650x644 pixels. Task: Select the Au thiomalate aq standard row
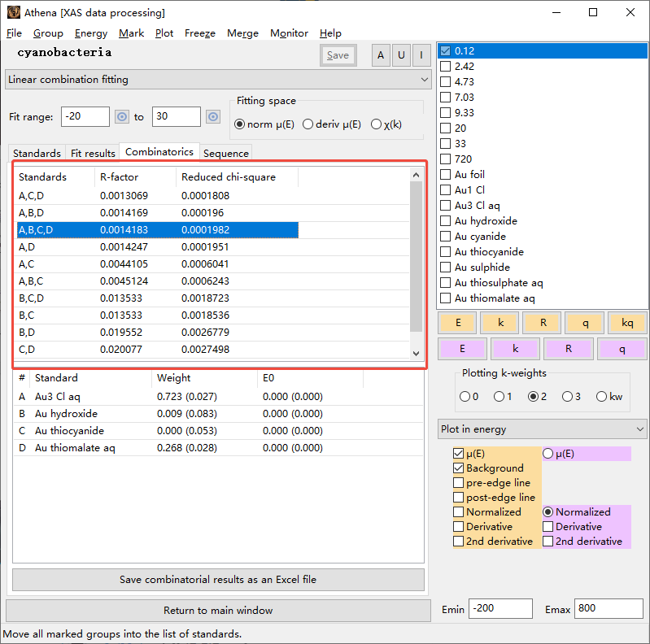pos(218,448)
